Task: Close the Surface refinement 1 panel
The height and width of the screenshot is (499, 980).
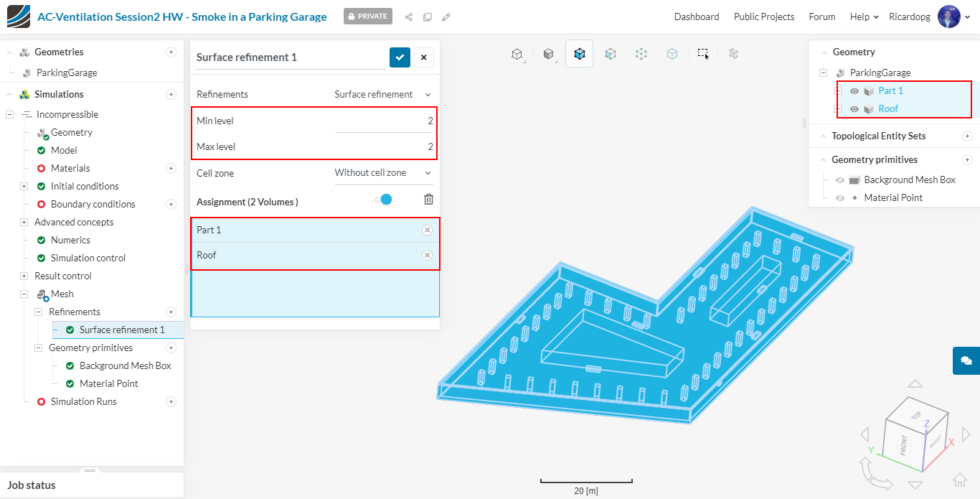Action: [x=423, y=57]
